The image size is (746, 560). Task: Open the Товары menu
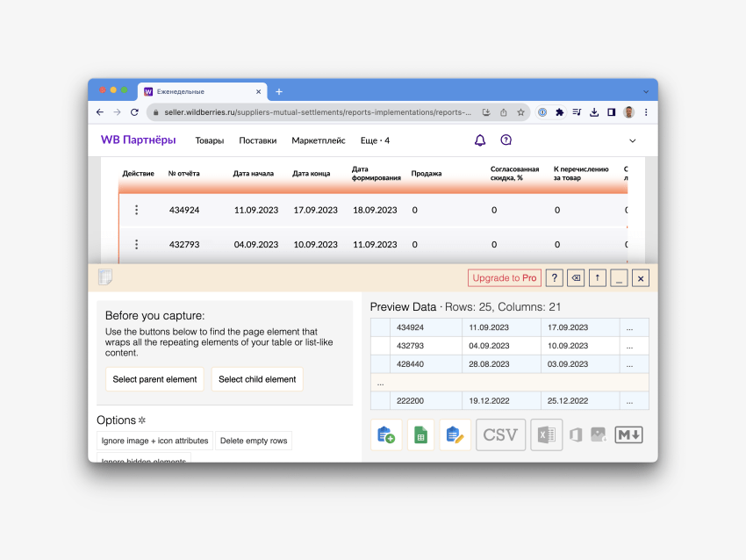pos(210,140)
